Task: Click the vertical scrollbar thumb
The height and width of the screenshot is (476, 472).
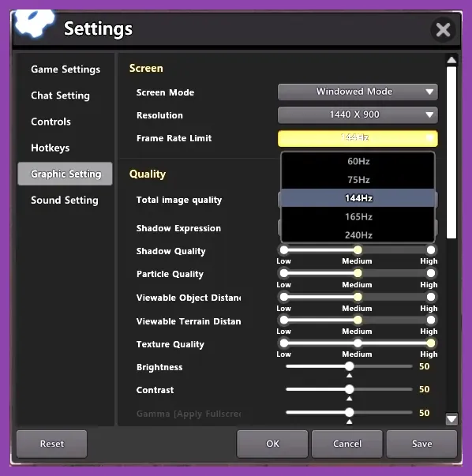Action: pos(451,152)
